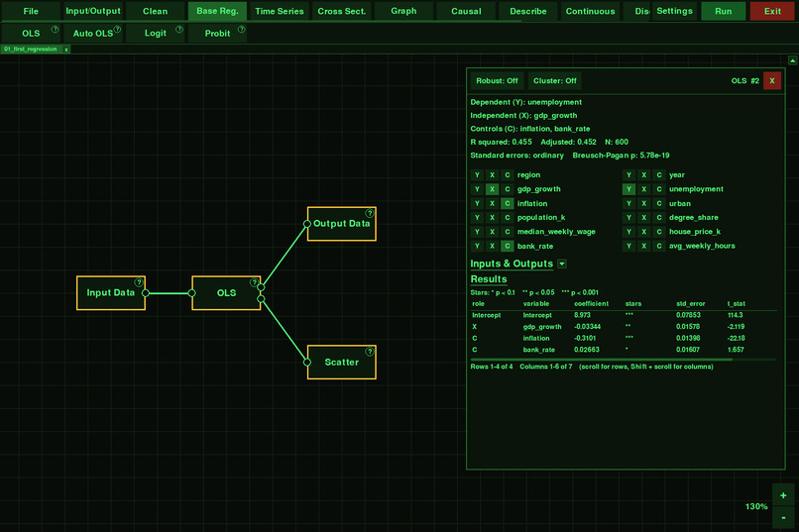The width and height of the screenshot is (799, 532).
Task: Set region as dependent Y
Action: [x=477, y=175]
